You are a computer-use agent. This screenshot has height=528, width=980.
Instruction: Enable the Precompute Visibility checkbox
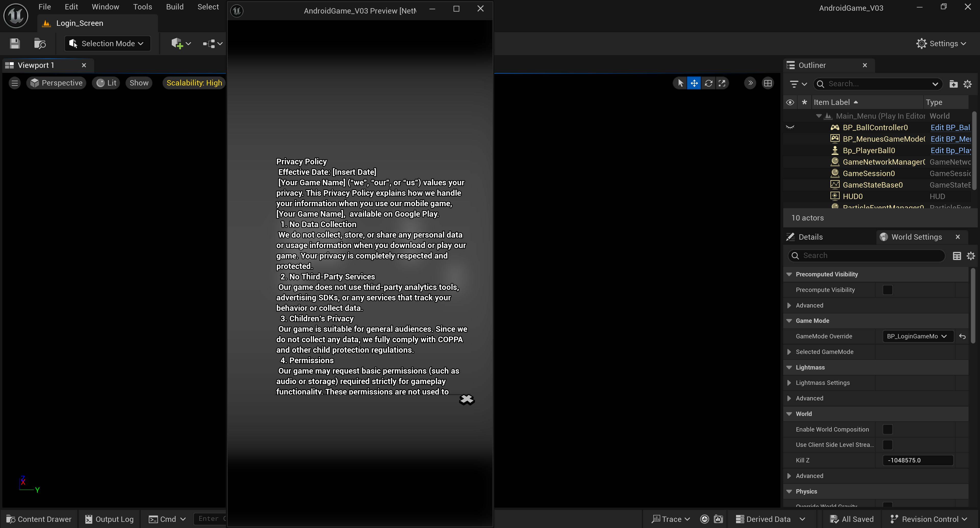point(887,289)
